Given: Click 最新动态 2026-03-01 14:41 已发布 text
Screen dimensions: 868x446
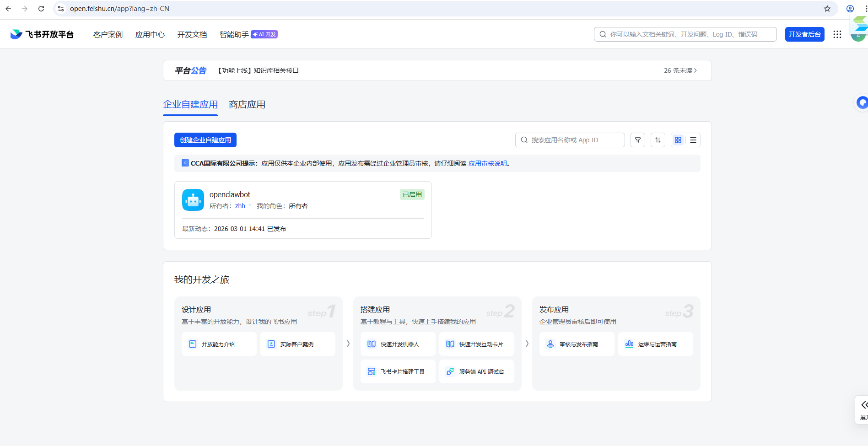Looking at the screenshot, I should click(x=234, y=229).
